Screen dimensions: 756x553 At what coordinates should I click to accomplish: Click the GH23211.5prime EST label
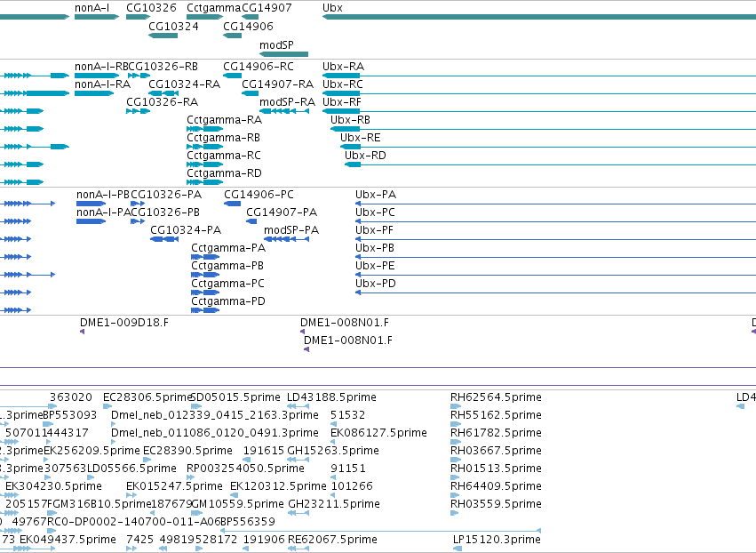[334, 504]
